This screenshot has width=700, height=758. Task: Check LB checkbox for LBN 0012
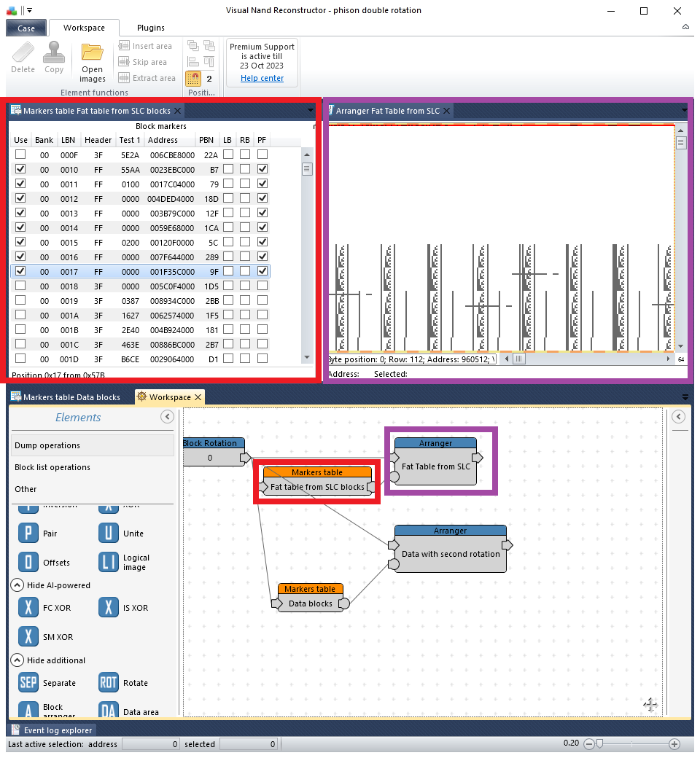click(x=228, y=198)
